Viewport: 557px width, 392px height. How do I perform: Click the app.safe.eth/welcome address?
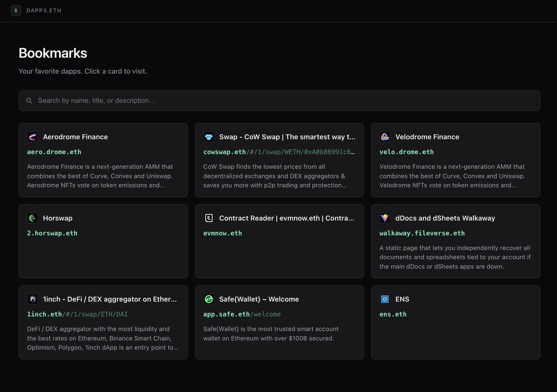(x=242, y=314)
